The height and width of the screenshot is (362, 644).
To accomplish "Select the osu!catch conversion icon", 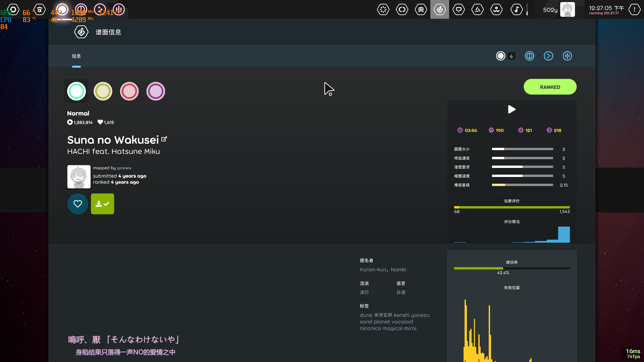I will [x=548, y=56].
